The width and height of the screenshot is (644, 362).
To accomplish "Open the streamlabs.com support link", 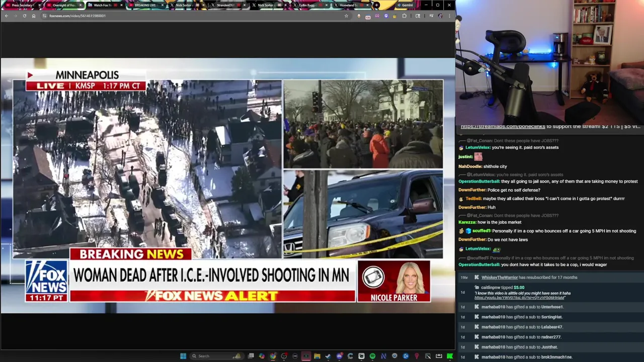I will click(503, 126).
